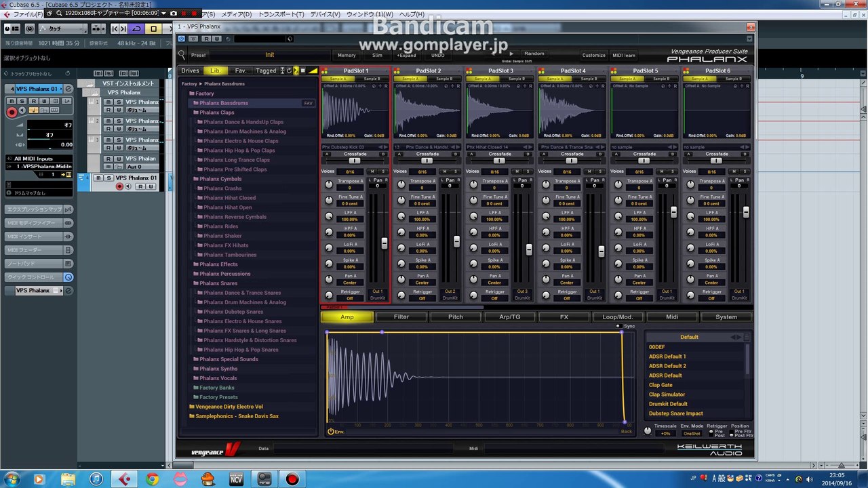The image size is (868, 488).
Task: Go to previous marker in Cubase transport
Action: click(x=115, y=28)
